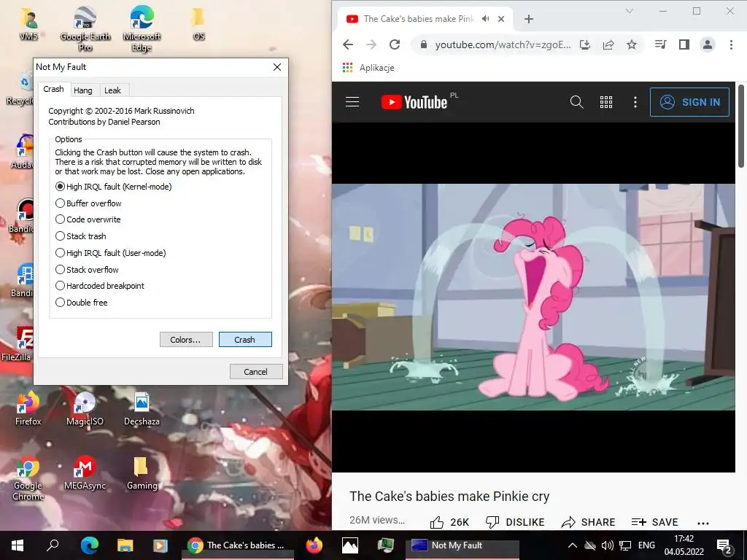Toggle Chrome side panel

tap(684, 44)
